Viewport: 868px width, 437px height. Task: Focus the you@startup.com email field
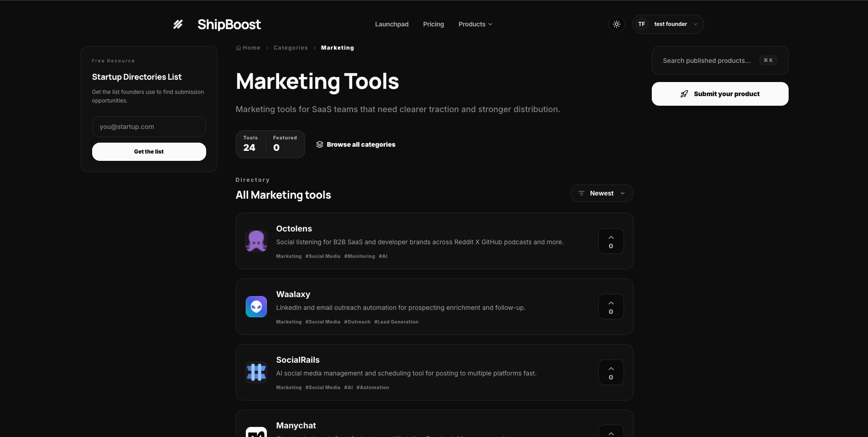pyautogui.click(x=149, y=127)
